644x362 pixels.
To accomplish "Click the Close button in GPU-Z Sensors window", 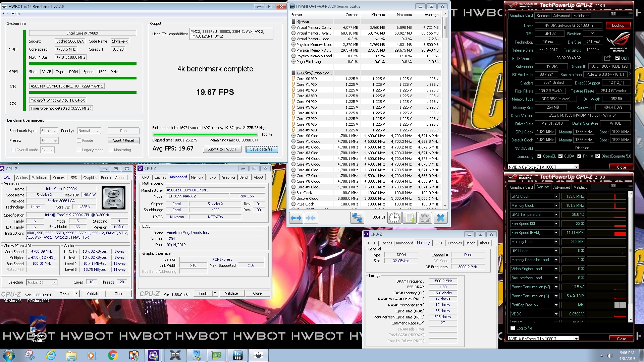I will point(621,339).
